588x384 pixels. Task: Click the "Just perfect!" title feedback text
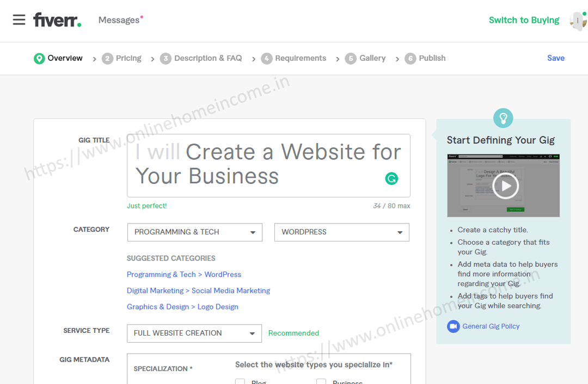146,206
